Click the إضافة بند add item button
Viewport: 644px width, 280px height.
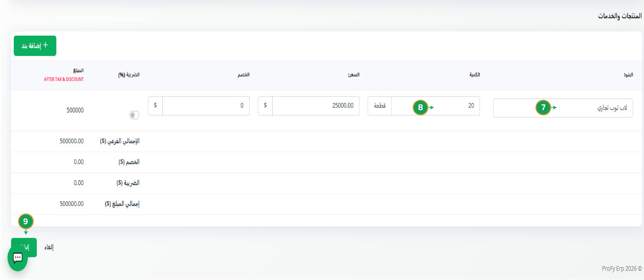[x=35, y=46]
